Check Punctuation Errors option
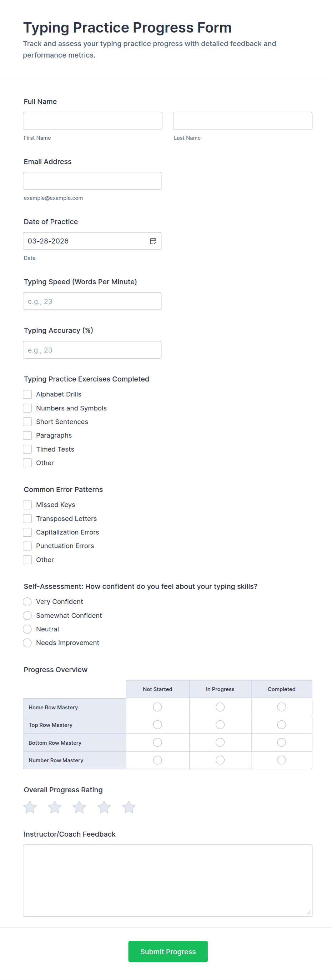332x980 pixels. [x=27, y=546]
